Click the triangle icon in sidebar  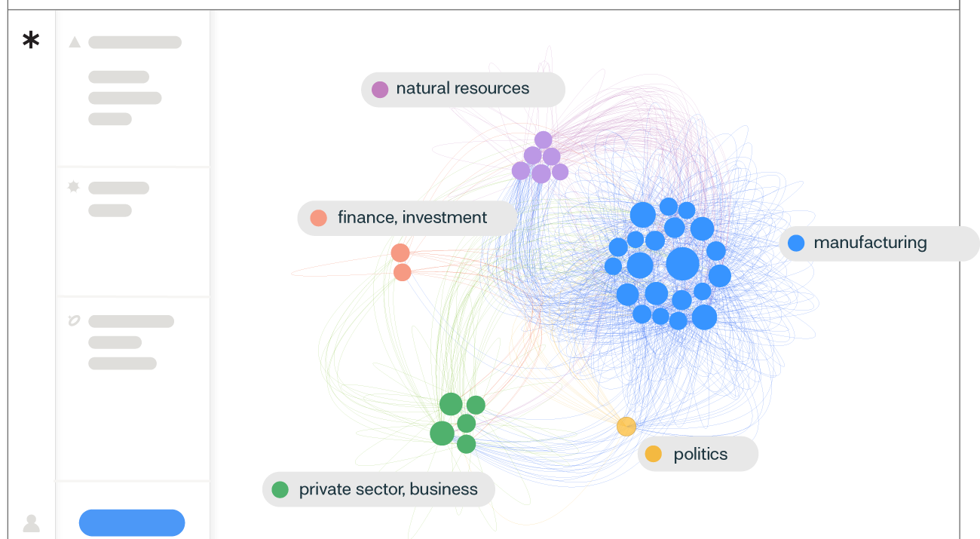coord(75,42)
